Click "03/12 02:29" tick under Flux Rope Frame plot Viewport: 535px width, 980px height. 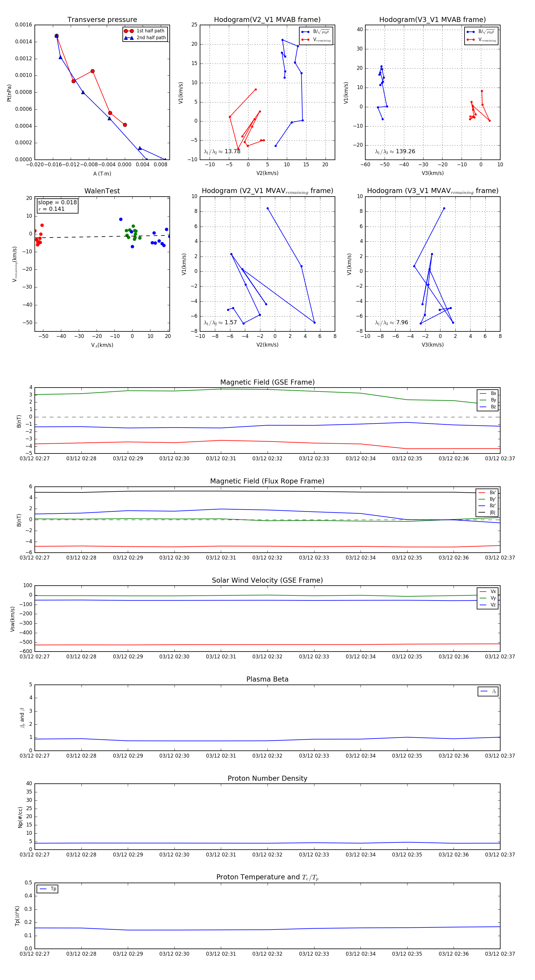pyautogui.click(x=128, y=558)
